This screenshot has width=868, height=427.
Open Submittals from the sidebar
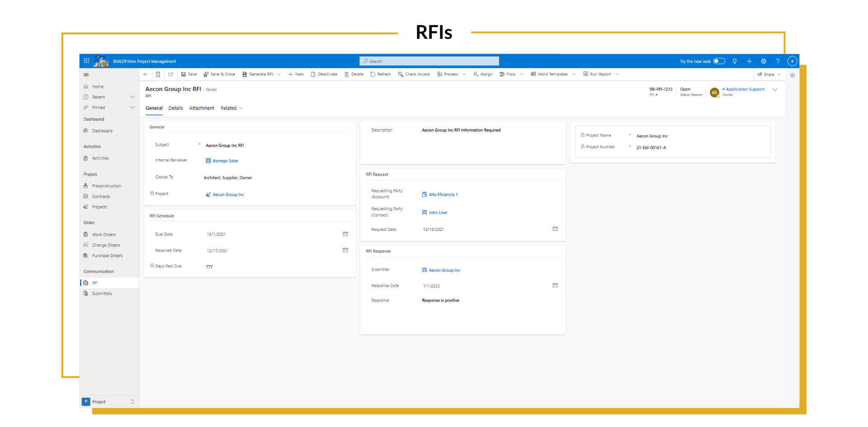point(102,293)
